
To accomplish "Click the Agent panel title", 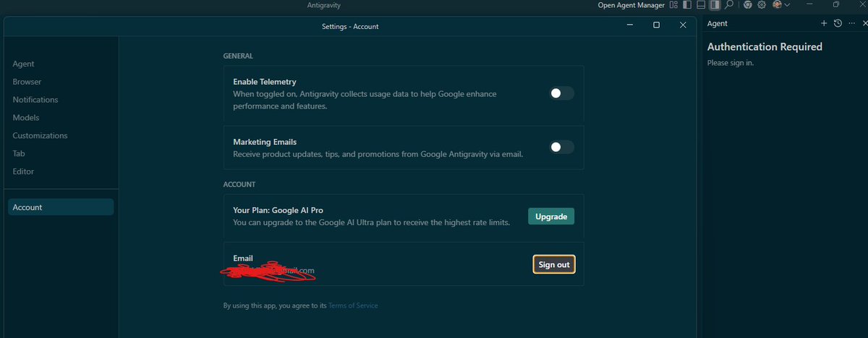I will (x=718, y=23).
